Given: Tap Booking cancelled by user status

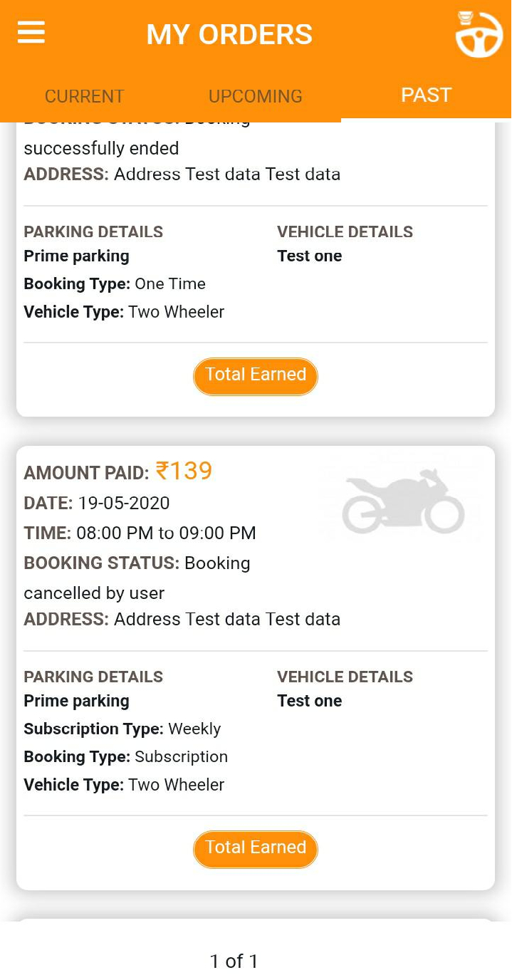Looking at the screenshot, I should (137, 578).
